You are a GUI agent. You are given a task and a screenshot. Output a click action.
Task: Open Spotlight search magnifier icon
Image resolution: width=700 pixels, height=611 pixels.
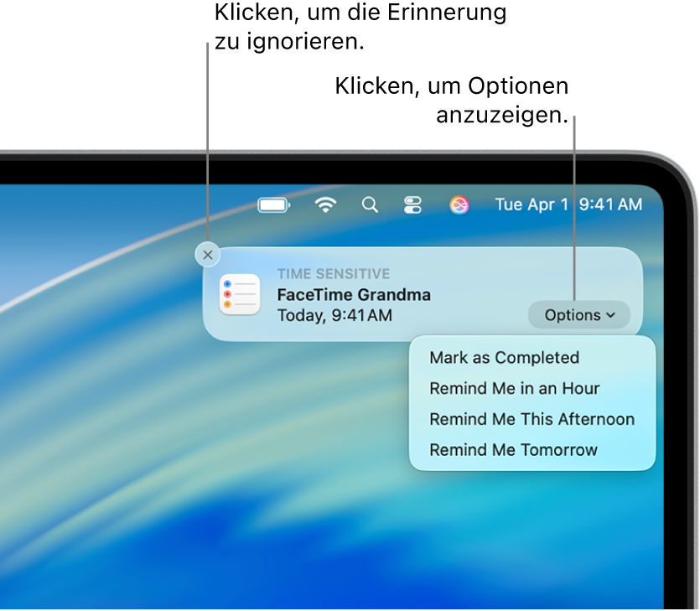[x=370, y=205]
